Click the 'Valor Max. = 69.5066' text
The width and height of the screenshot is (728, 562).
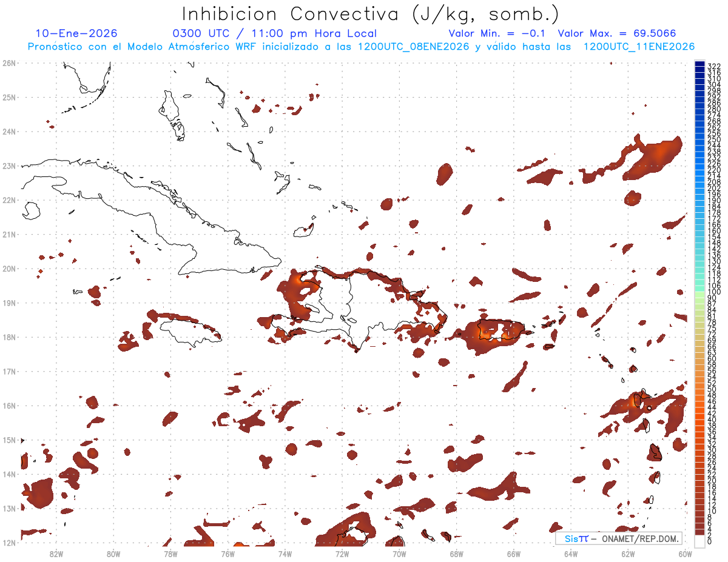click(617, 34)
